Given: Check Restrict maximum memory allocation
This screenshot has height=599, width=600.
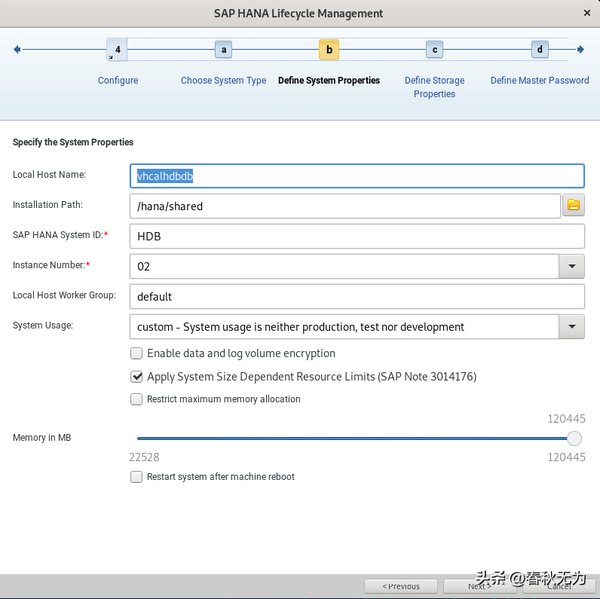Looking at the screenshot, I should pyautogui.click(x=136, y=399).
